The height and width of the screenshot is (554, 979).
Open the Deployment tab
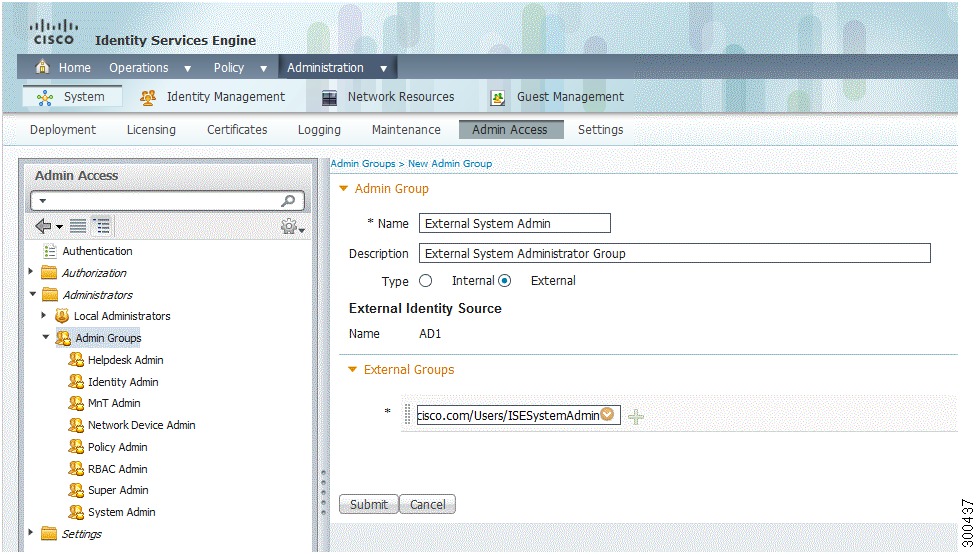(63, 129)
